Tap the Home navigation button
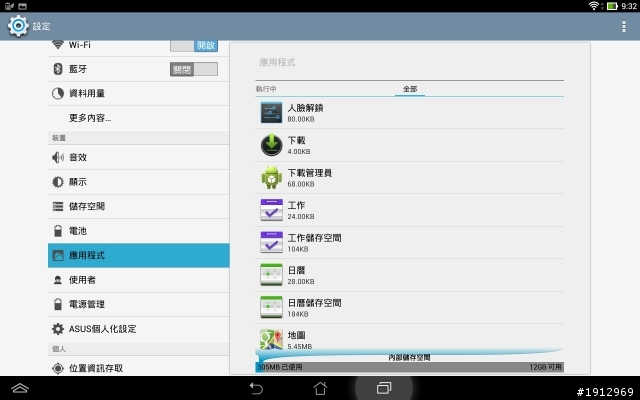Image resolution: width=640 pixels, height=400 pixels. click(320, 388)
